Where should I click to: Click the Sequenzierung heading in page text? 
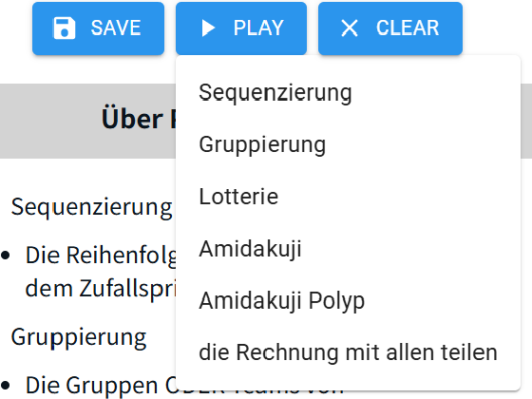91,207
